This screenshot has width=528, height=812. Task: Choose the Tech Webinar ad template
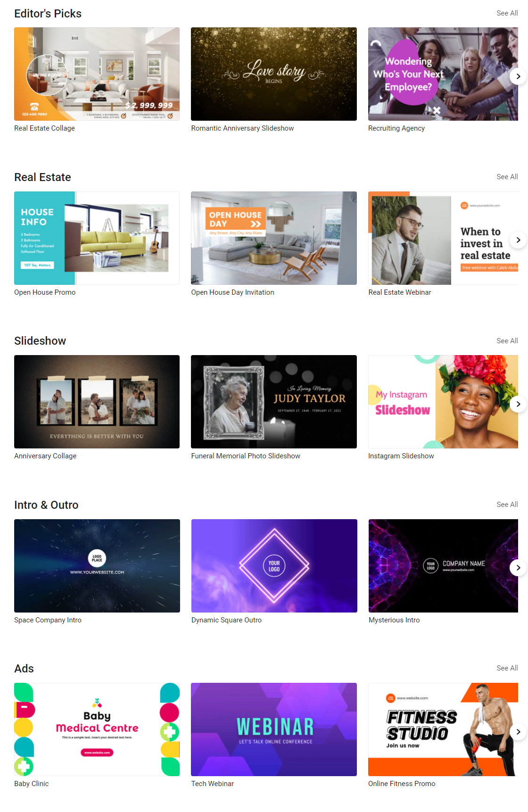click(x=274, y=729)
